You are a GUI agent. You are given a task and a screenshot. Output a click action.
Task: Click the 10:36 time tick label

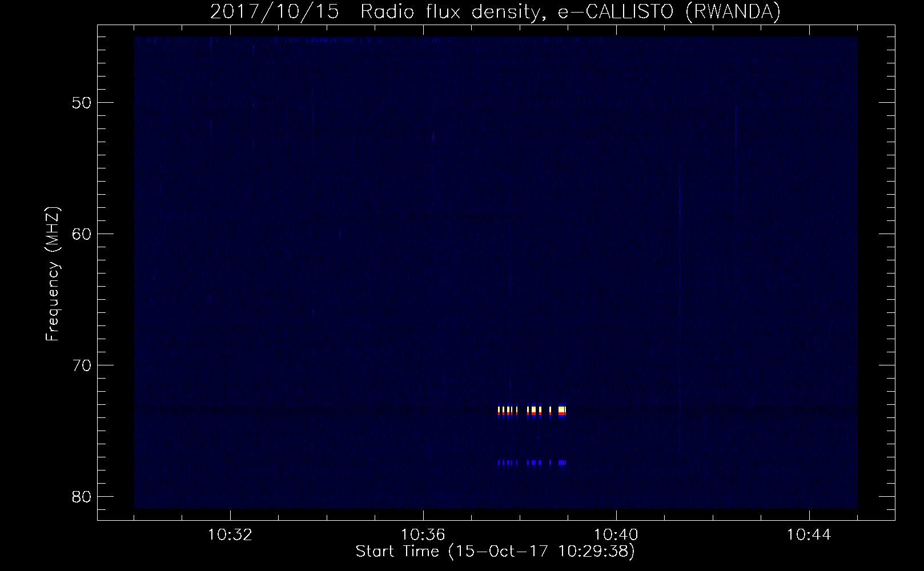[x=423, y=535]
